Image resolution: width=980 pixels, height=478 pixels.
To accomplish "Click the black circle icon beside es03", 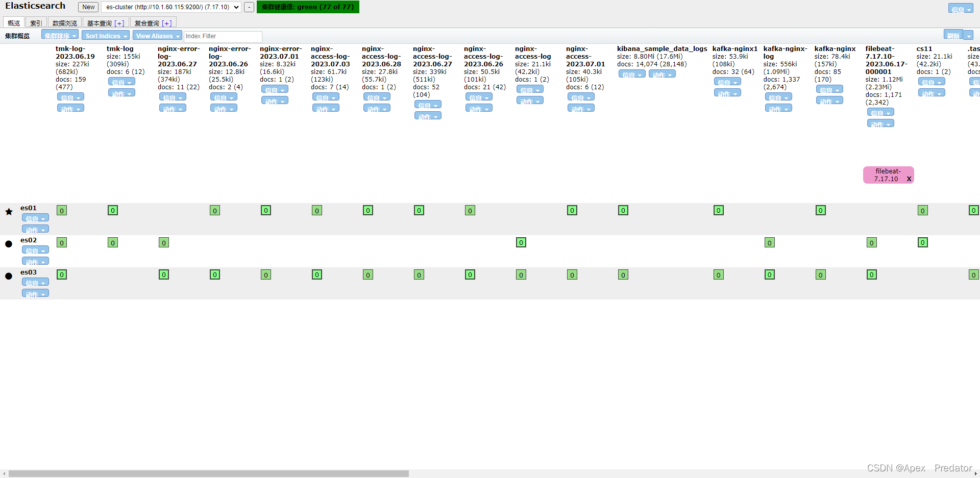I will (x=9, y=276).
